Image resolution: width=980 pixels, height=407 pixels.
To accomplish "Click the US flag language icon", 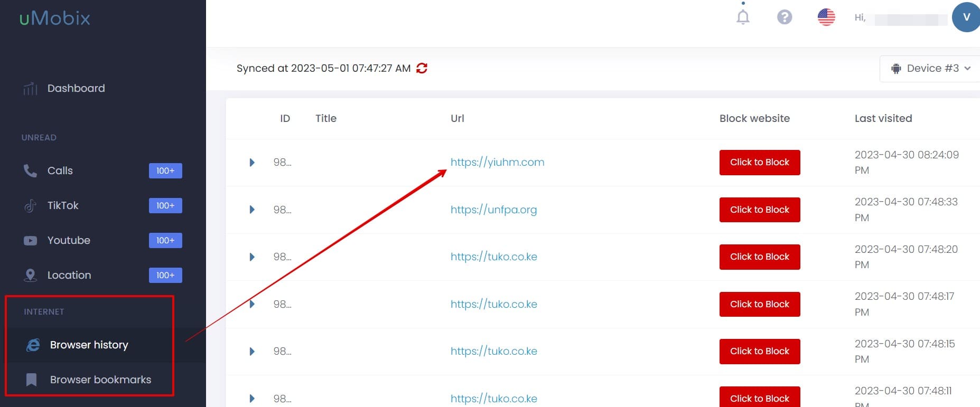I will pos(826,17).
